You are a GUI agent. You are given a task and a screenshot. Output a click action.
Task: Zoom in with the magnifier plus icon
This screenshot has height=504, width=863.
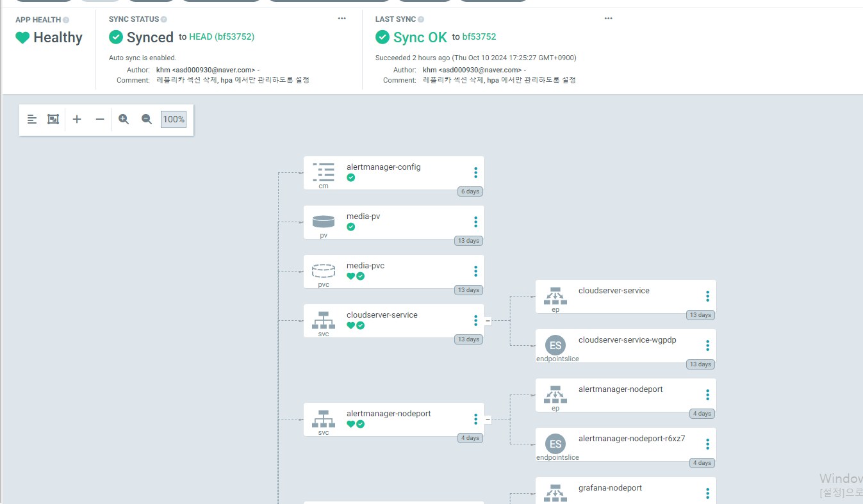click(124, 119)
